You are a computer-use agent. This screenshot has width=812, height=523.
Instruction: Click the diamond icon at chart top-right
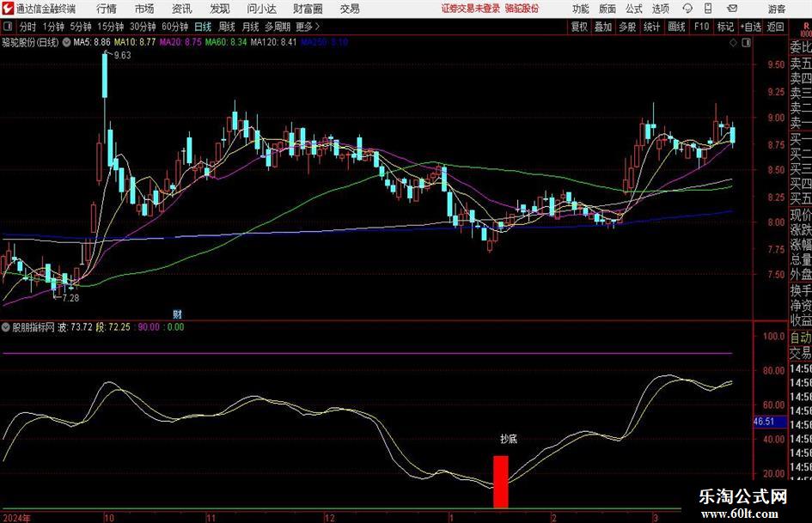click(x=733, y=43)
